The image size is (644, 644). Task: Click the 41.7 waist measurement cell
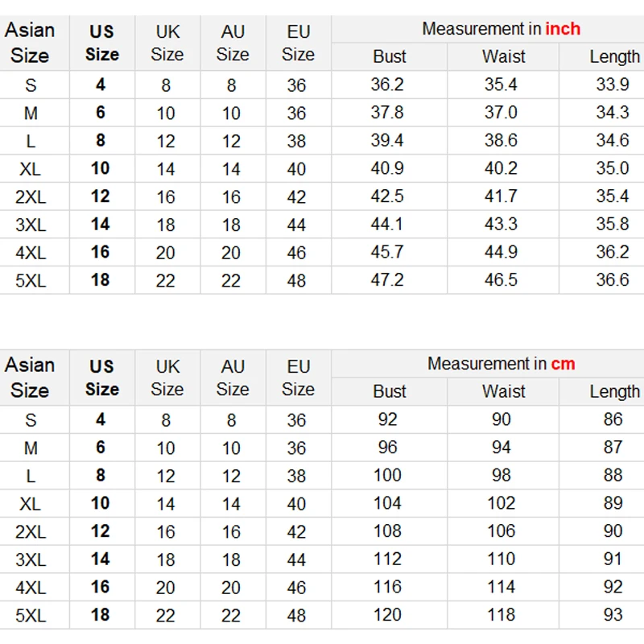tap(501, 196)
